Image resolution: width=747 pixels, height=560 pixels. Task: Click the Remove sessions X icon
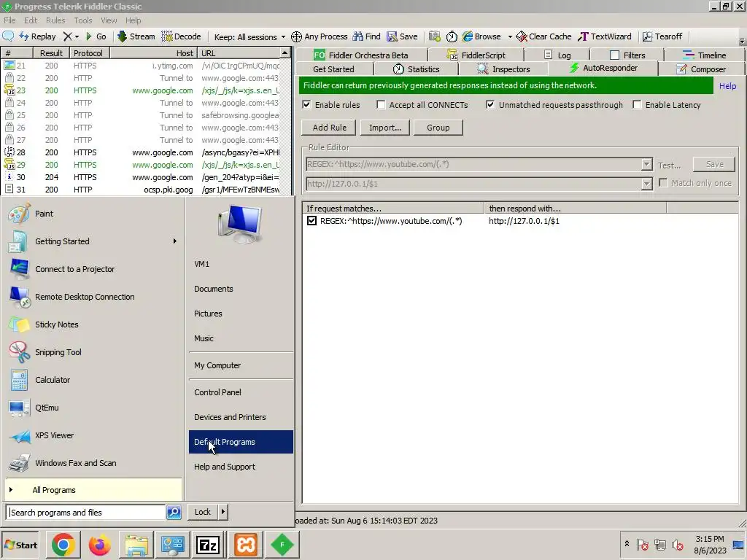pyautogui.click(x=68, y=36)
